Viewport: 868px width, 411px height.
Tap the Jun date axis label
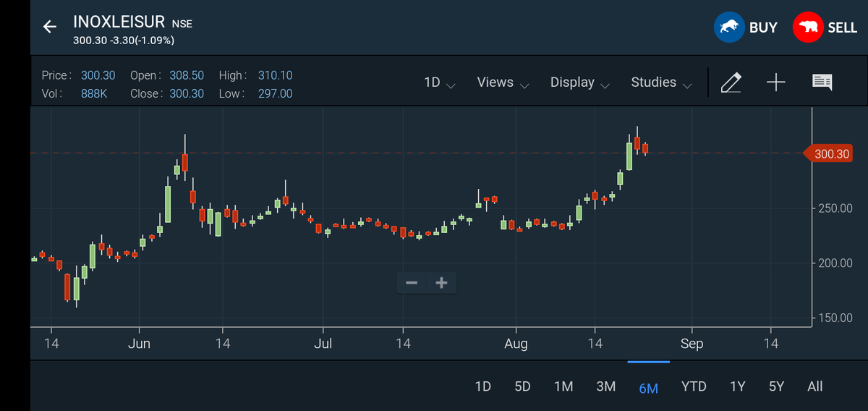point(139,344)
